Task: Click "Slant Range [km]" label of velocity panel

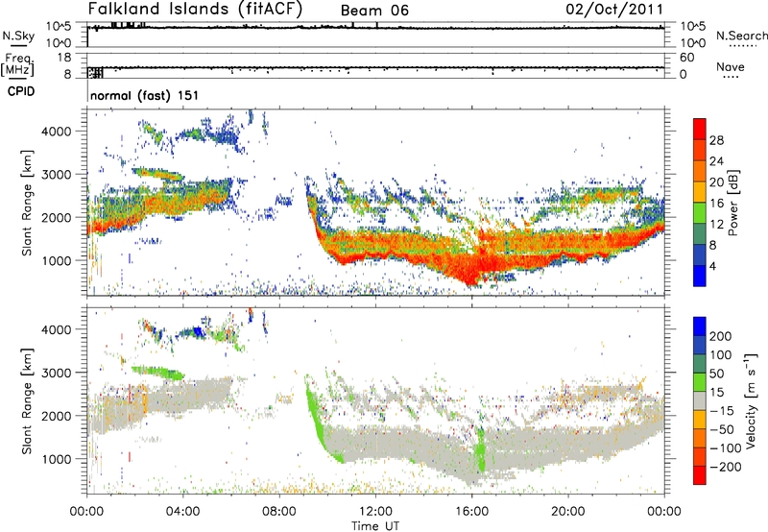Action: click(x=27, y=401)
